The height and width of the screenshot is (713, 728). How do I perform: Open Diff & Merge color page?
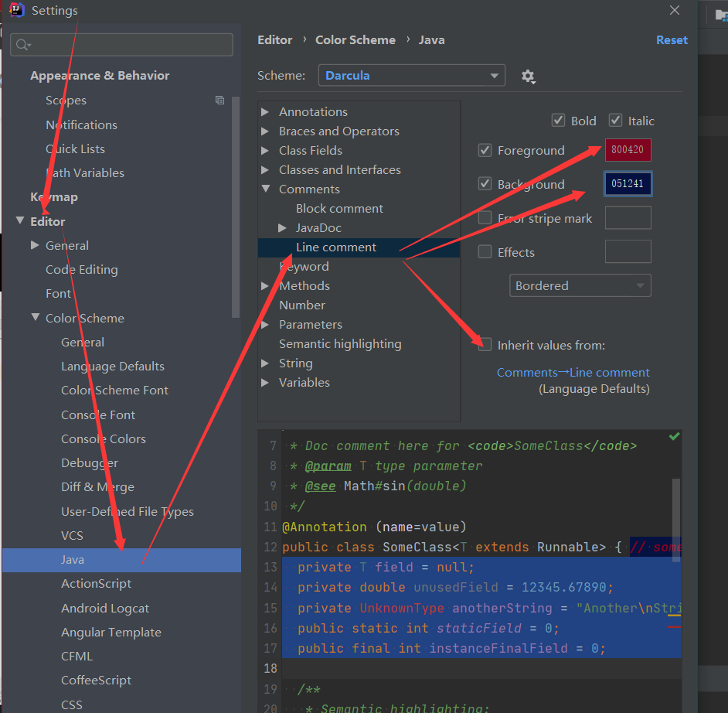(97, 486)
